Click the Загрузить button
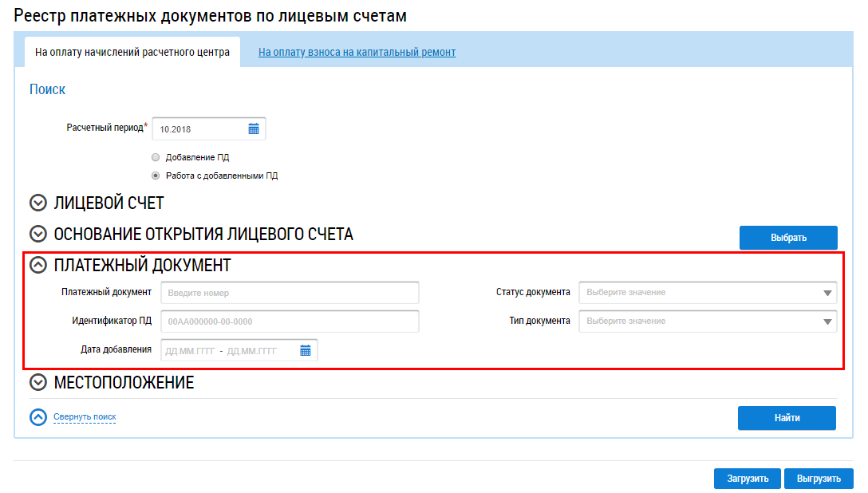 coord(748,479)
